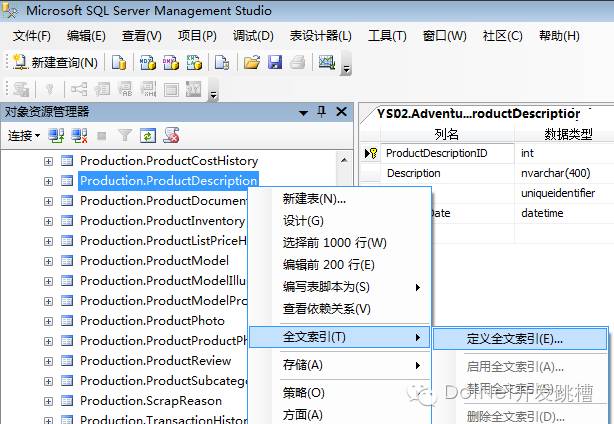Expand the Production.ProductCostHistory node

[48, 161]
